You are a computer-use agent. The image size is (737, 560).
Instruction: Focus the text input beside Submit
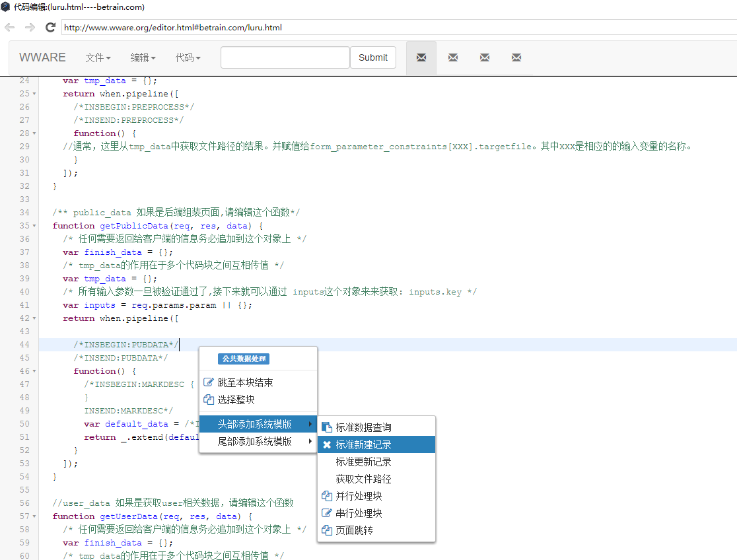285,57
